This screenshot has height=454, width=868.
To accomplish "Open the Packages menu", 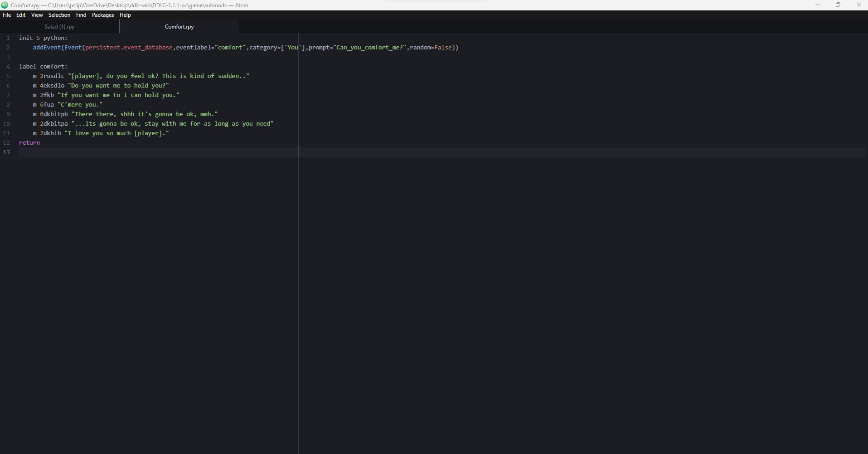I will [x=102, y=15].
